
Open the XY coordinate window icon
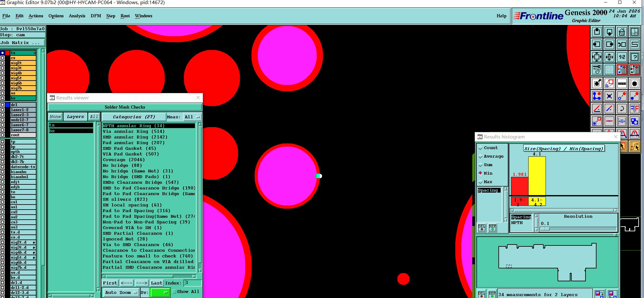point(635,32)
